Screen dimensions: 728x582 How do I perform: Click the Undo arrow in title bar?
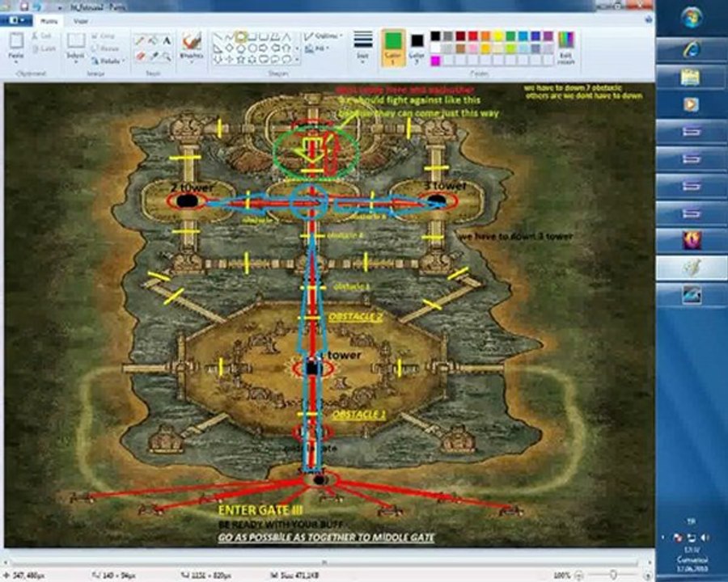[37, 6]
